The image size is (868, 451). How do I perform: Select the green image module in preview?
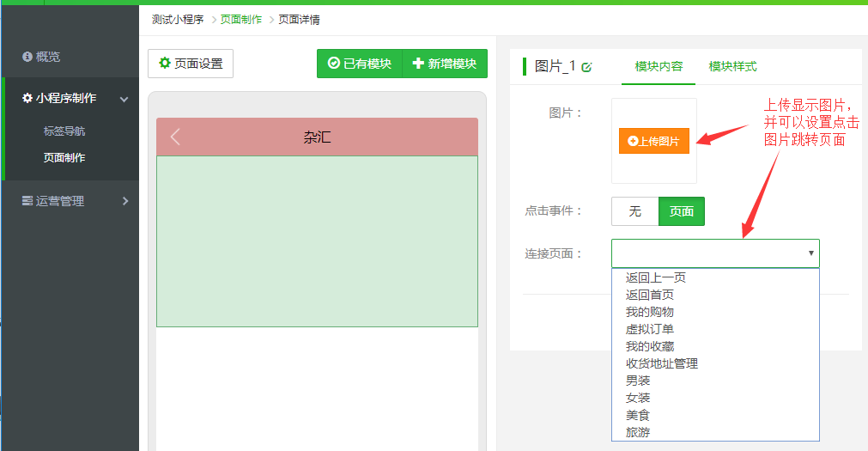[317, 241]
